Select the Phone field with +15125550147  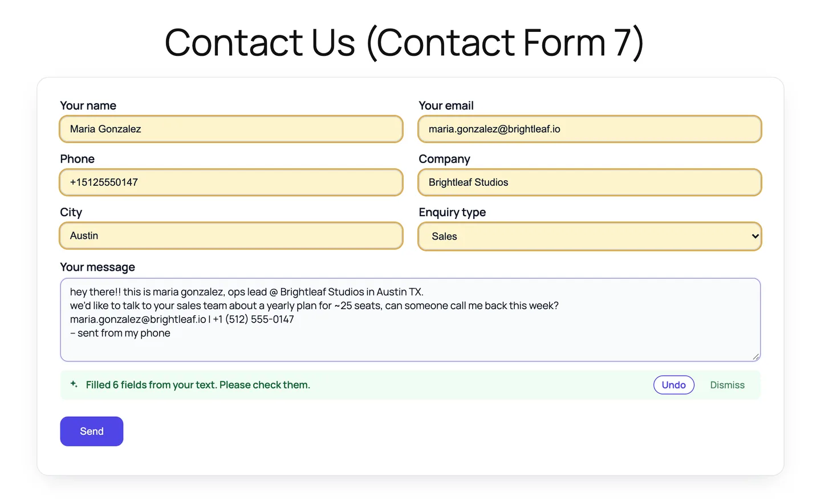tap(231, 182)
